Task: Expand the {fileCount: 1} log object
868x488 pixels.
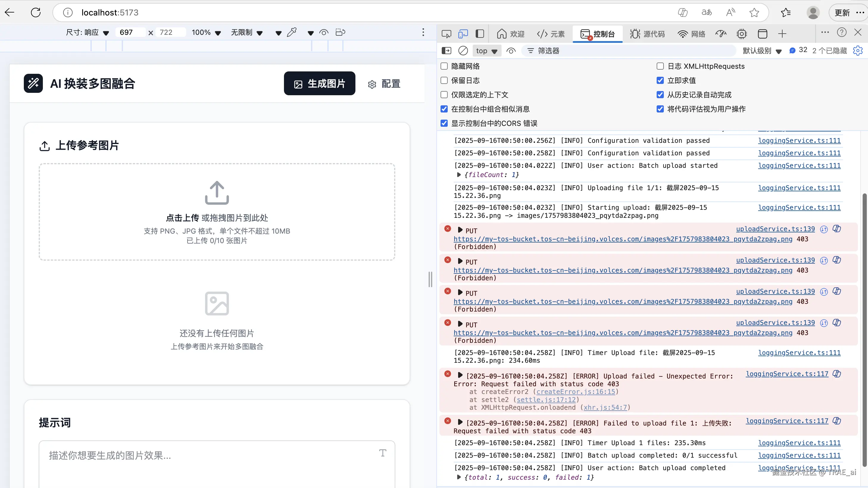Action: (459, 174)
